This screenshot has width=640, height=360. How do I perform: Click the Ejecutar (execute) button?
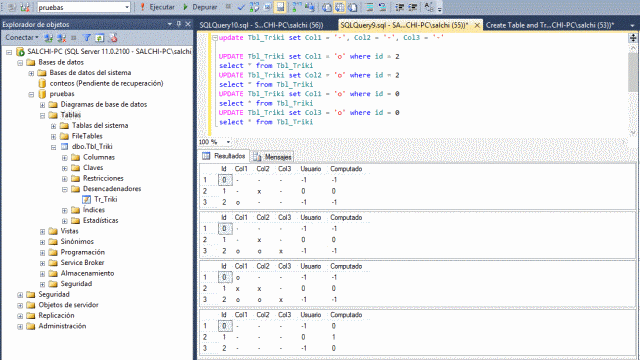tap(157, 7)
